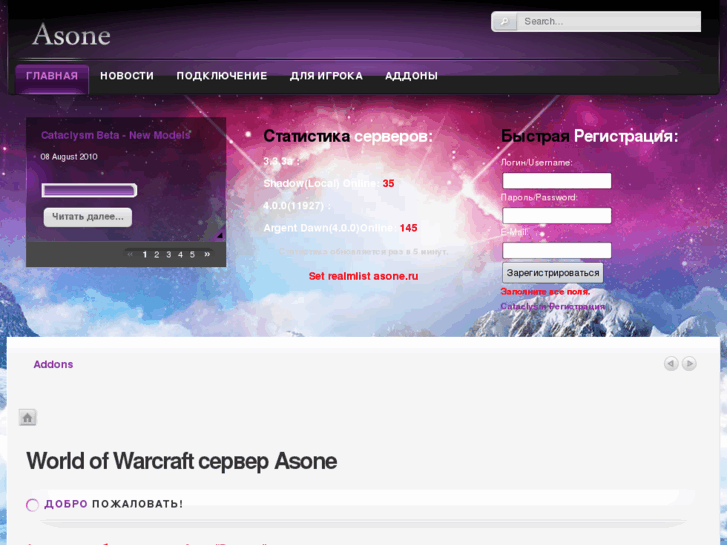Open Cataclysm Beta - New Models article
727x545 pixels.
point(115,135)
